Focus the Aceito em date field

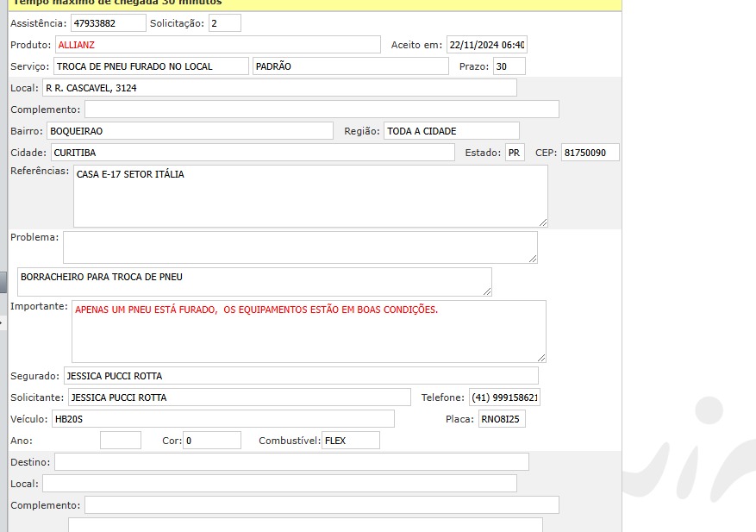(485, 45)
